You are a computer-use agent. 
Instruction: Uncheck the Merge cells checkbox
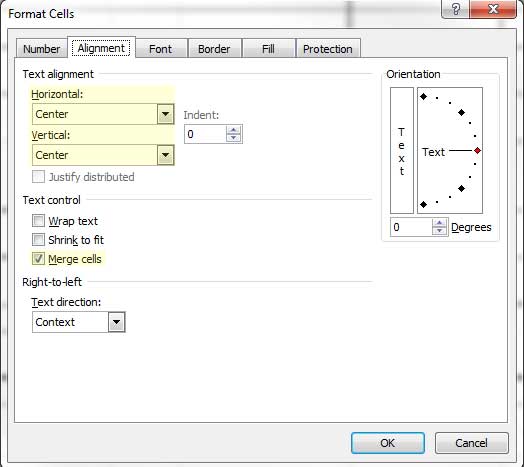tap(38, 258)
